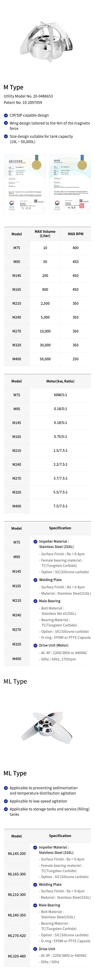
Task: Click the Patent No. 10-2097059 text
Action: click(23, 102)
